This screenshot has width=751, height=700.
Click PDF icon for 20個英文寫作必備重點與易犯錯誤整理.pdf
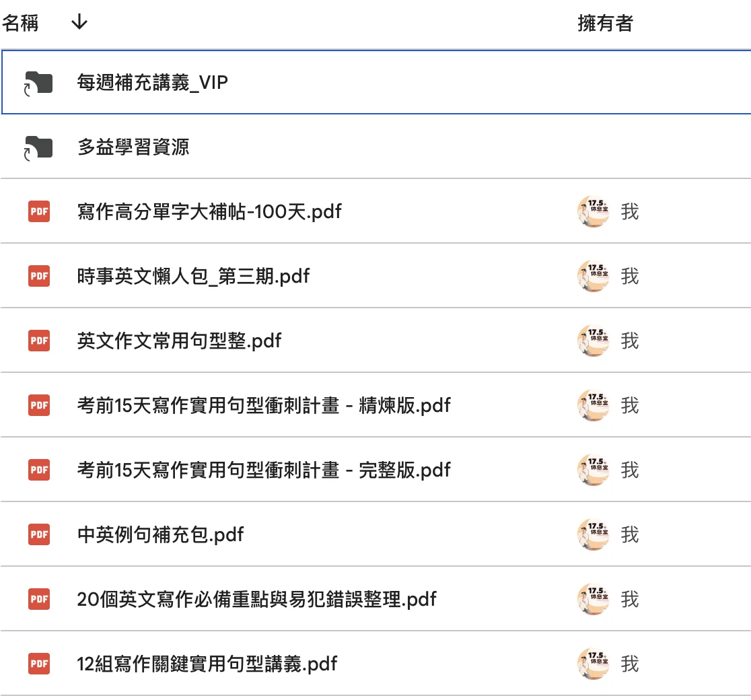[39, 600]
